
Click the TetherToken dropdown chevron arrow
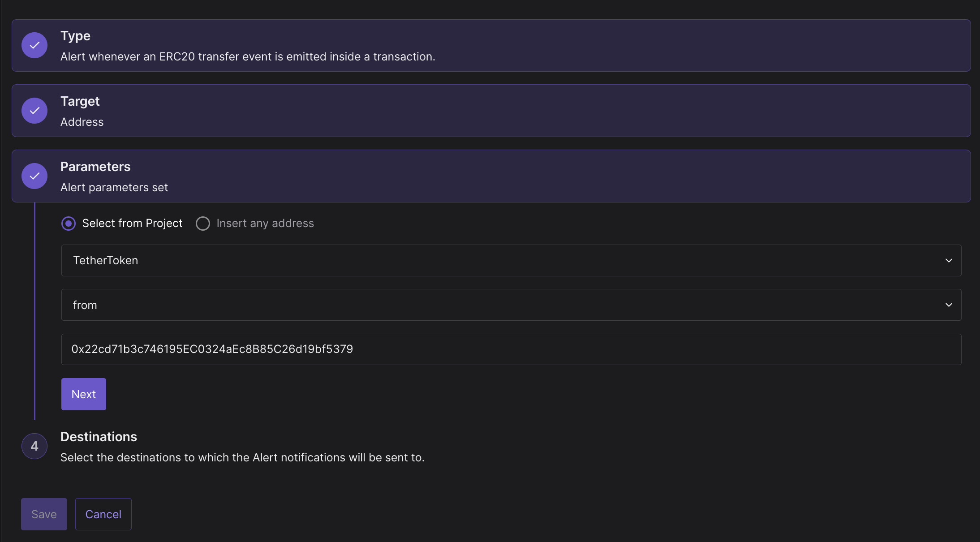[949, 260]
